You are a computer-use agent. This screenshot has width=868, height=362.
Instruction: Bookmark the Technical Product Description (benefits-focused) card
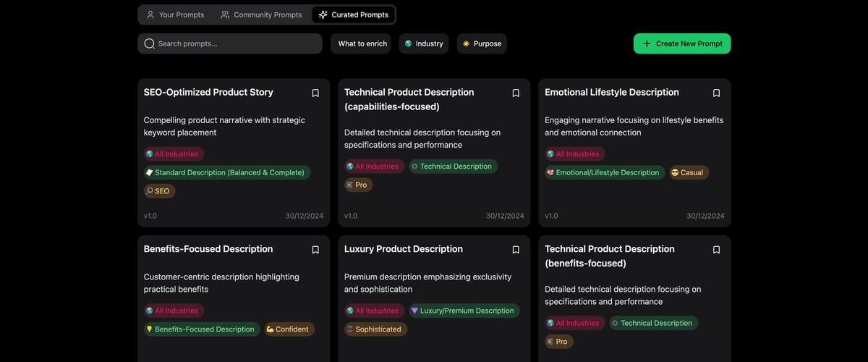[x=716, y=249]
